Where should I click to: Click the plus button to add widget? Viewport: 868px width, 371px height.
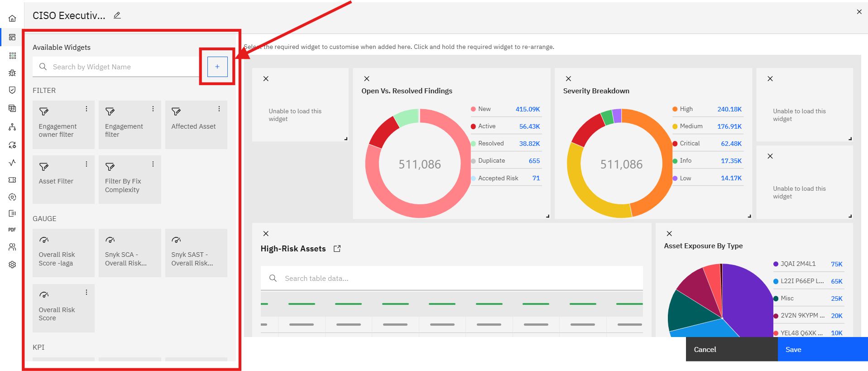click(x=217, y=67)
